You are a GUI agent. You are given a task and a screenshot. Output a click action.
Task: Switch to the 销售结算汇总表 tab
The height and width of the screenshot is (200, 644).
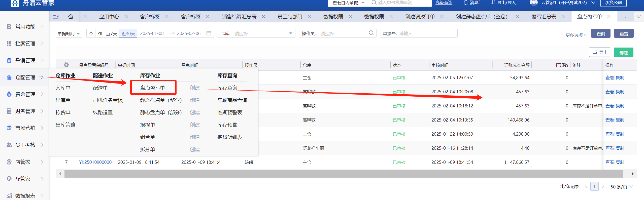[x=239, y=17]
